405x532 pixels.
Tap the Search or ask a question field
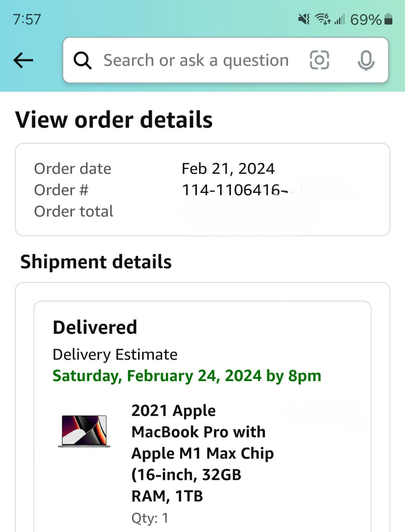coord(196,60)
